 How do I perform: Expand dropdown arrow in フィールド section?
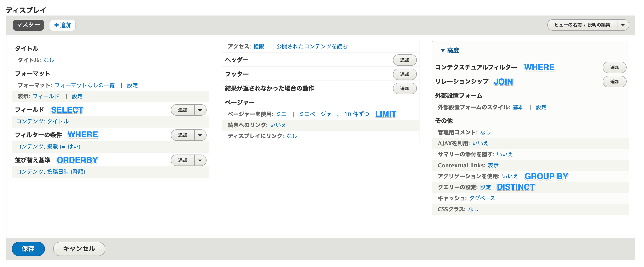(200, 110)
